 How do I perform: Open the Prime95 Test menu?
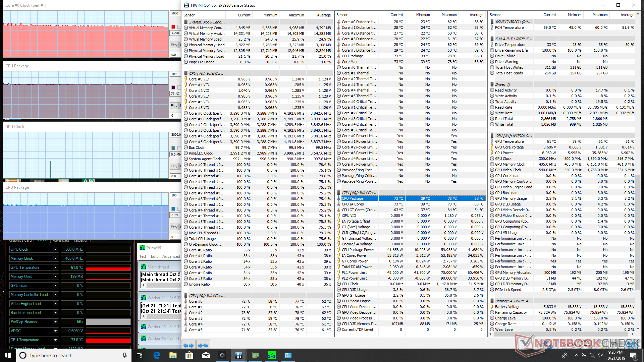tap(143, 256)
